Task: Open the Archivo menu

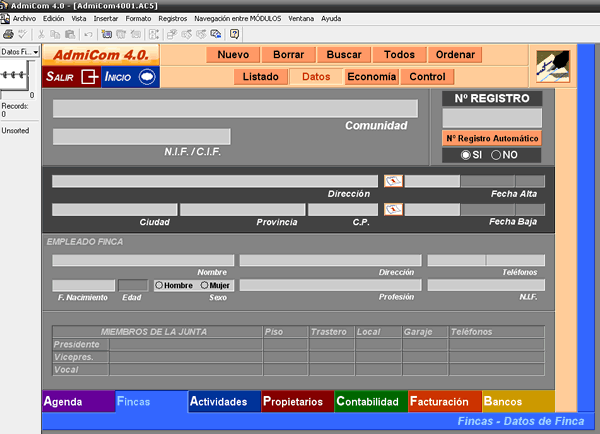Action: [x=24, y=18]
